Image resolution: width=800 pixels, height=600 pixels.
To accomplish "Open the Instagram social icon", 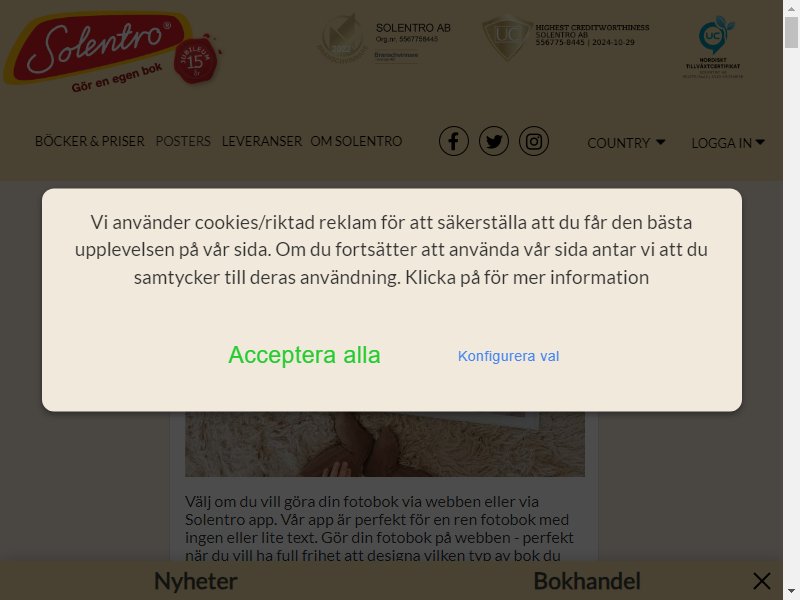I will [534, 141].
